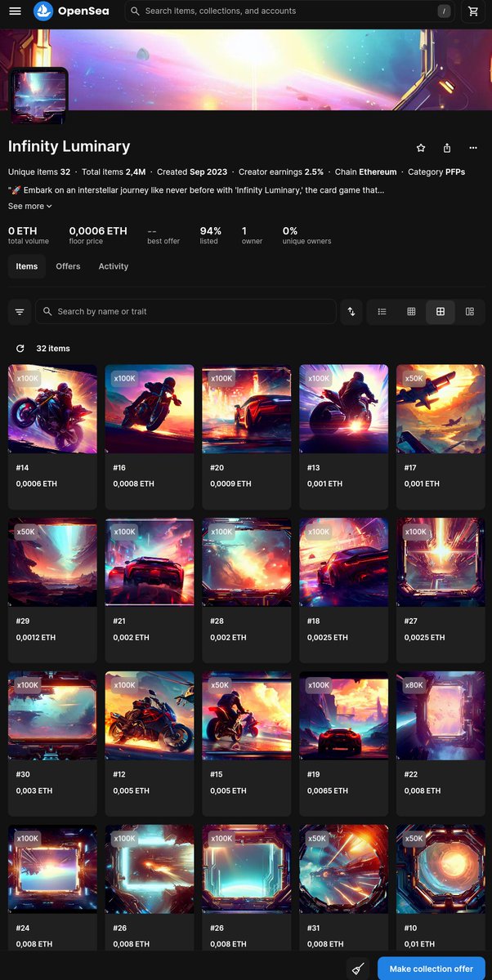Click the 0,0065 ETH price of #19
492x980 pixels.
(x=328, y=791)
